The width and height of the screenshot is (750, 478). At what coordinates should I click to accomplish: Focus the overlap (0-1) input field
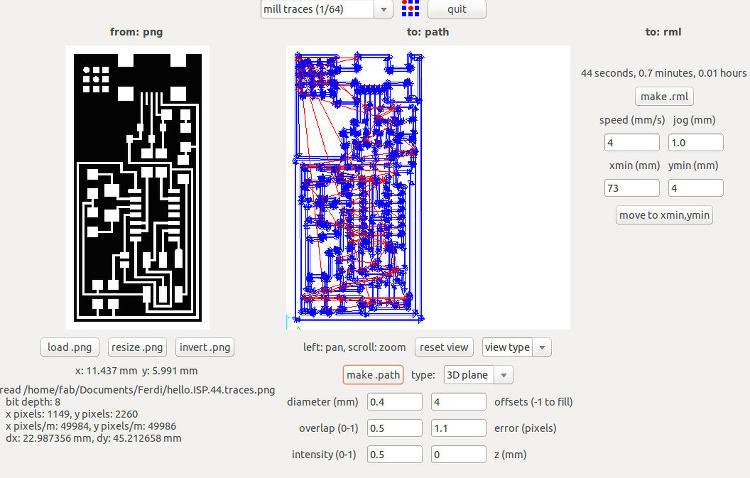pyautogui.click(x=395, y=428)
